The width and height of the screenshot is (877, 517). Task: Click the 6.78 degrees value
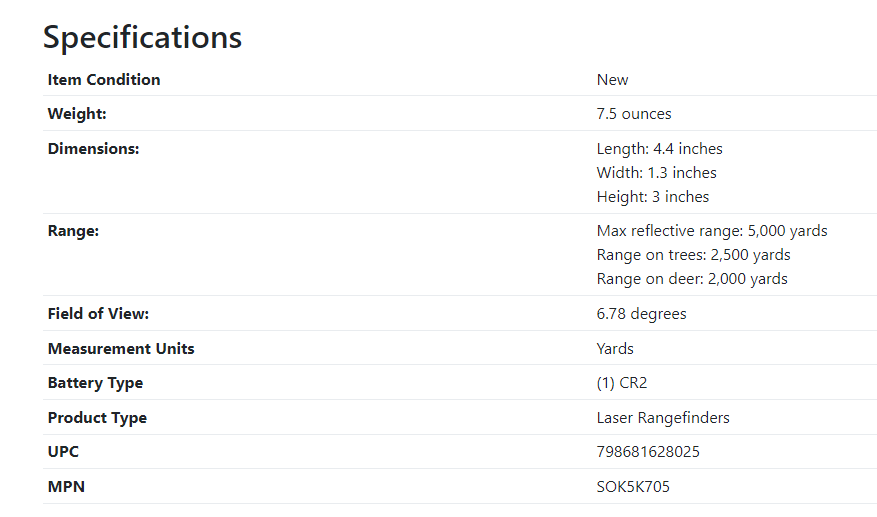pyautogui.click(x=642, y=314)
